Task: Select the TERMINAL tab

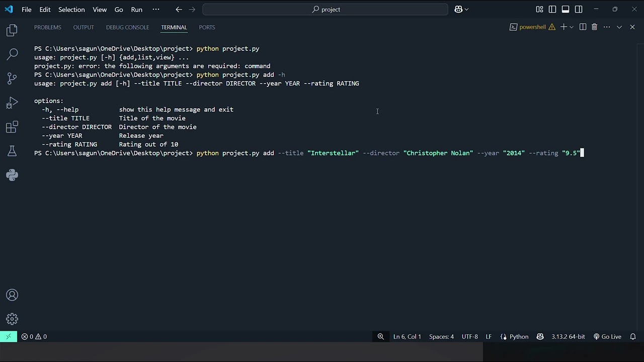Action: coord(174,27)
